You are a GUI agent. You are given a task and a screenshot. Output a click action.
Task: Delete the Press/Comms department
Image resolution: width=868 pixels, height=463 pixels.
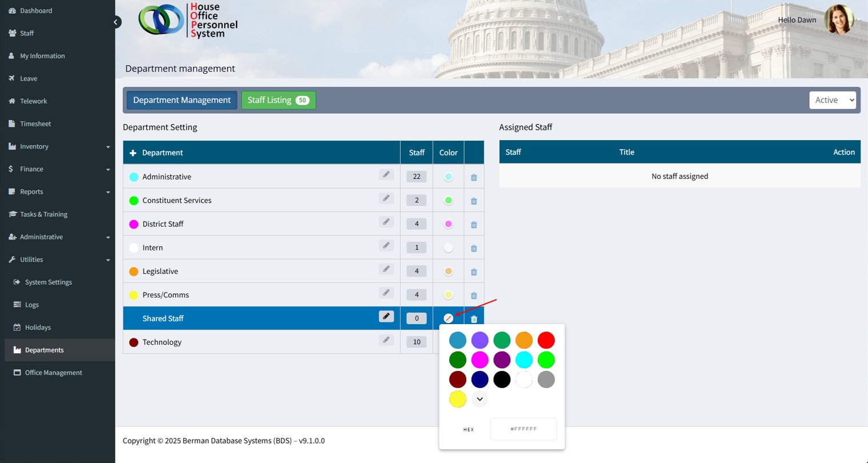(474, 296)
